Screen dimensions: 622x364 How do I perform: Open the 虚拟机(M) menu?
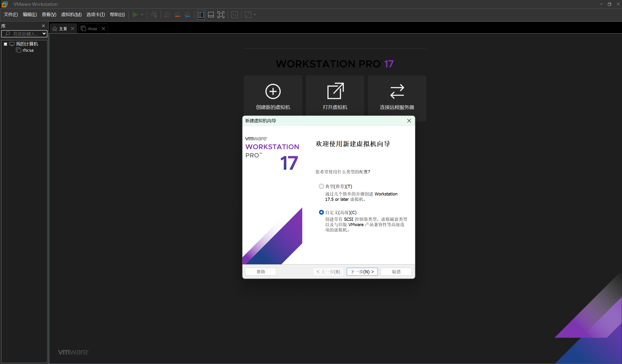coord(71,15)
